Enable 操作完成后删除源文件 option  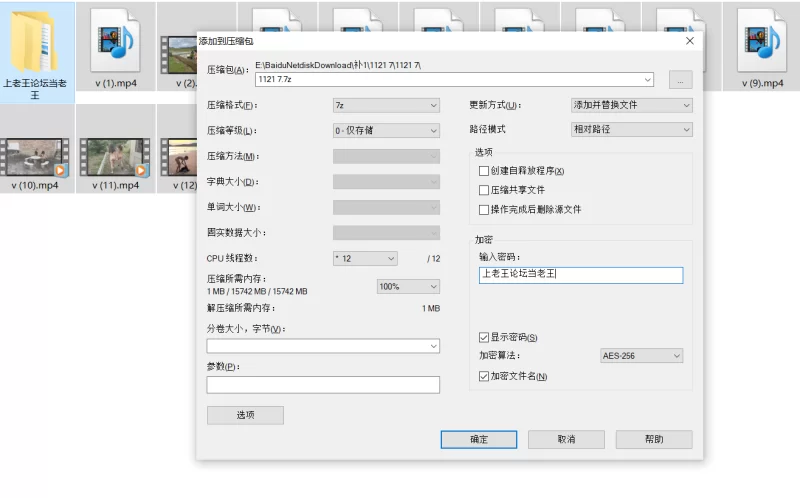[x=485, y=210]
